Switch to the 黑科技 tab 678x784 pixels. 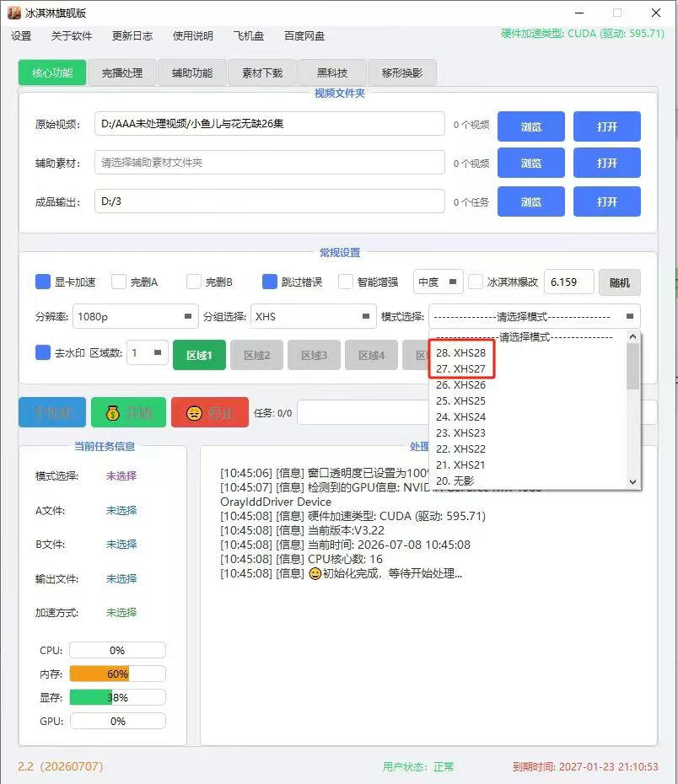click(332, 72)
